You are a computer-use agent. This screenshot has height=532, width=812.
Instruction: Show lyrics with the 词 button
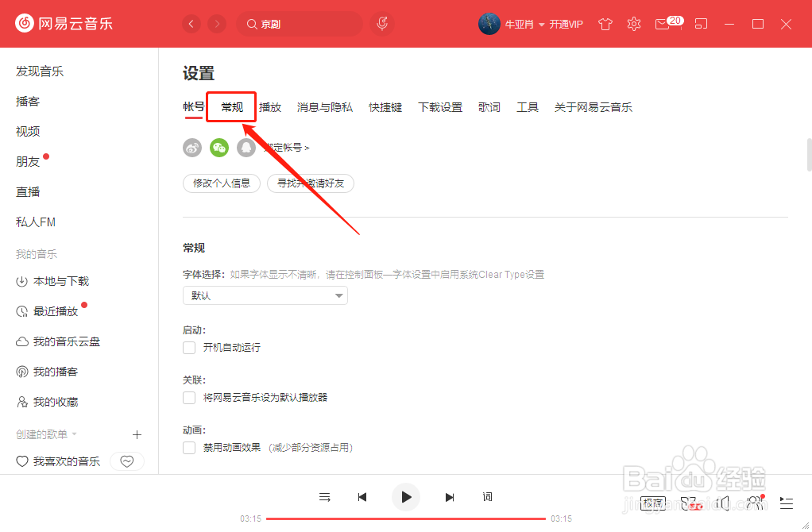(x=487, y=497)
